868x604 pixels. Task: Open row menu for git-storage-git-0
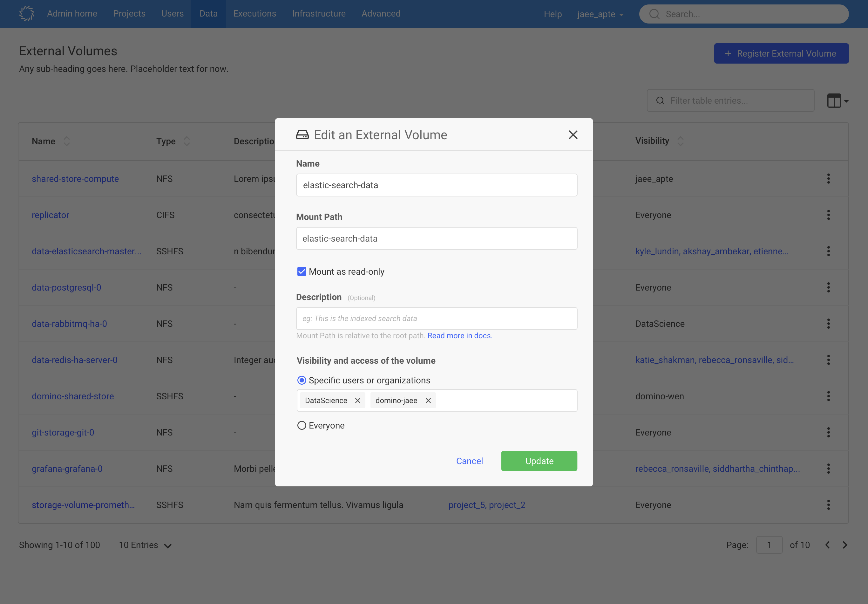[x=828, y=432]
